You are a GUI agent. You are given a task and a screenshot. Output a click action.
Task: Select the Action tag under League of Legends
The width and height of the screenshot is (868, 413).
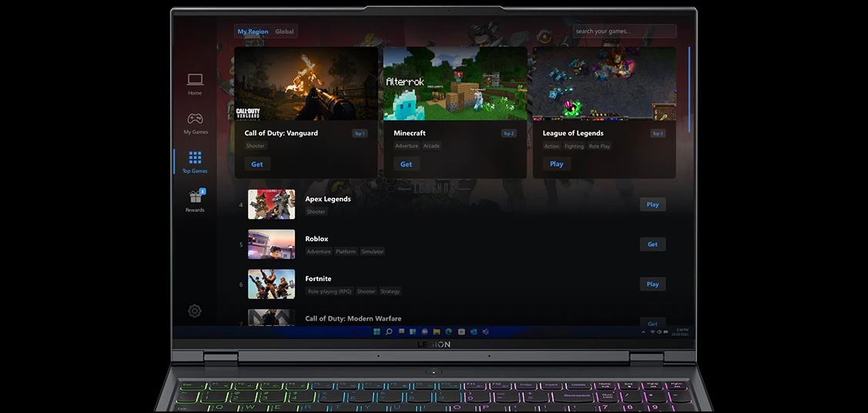click(x=552, y=146)
